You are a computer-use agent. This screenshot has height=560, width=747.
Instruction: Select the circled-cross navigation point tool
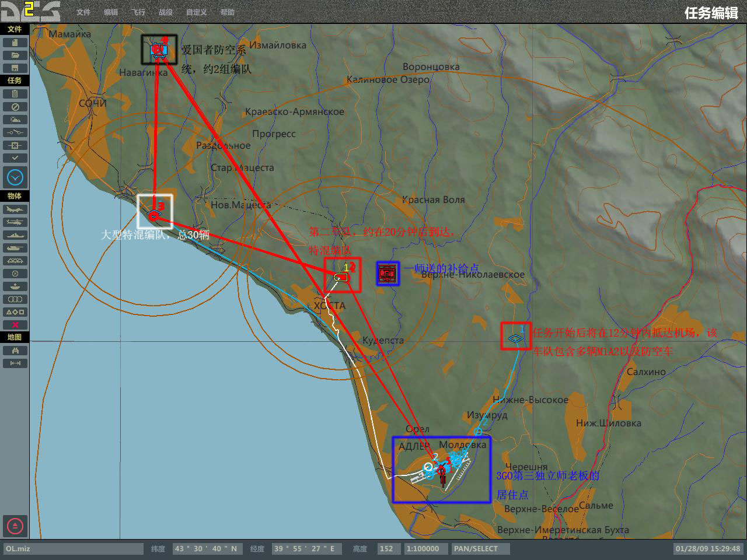pyautogui.click(x=15, y=274)
